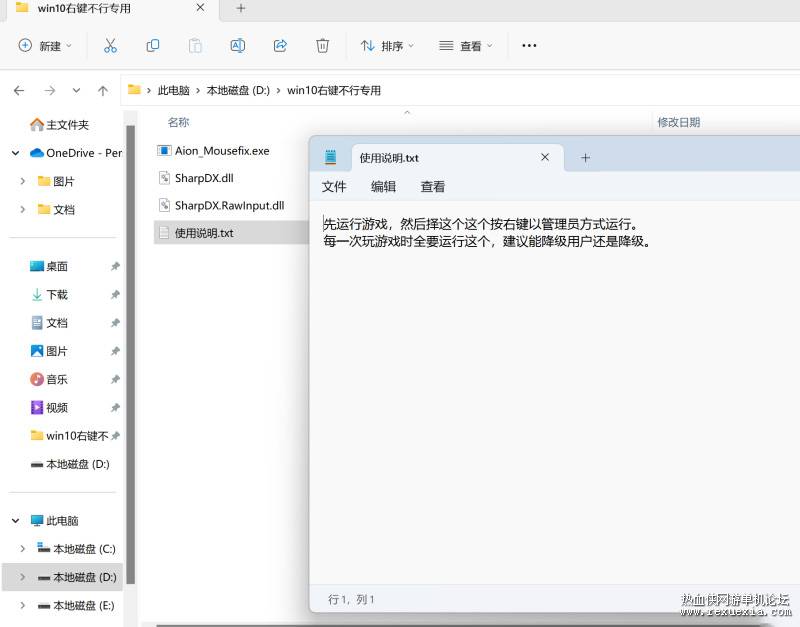Go forward with the right arrow button
The height and width of the screenshot is (627, 800).
pyautogui.click(x=49, y=90)
